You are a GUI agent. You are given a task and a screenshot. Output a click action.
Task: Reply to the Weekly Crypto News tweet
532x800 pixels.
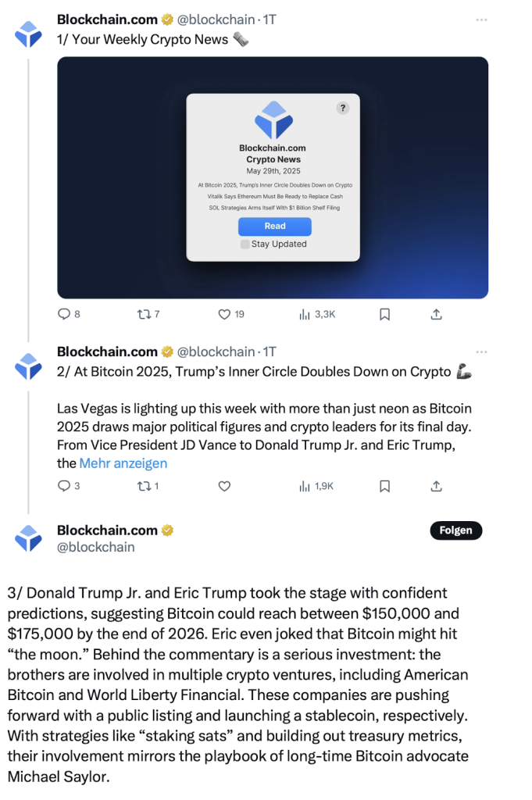coord(69,314)
